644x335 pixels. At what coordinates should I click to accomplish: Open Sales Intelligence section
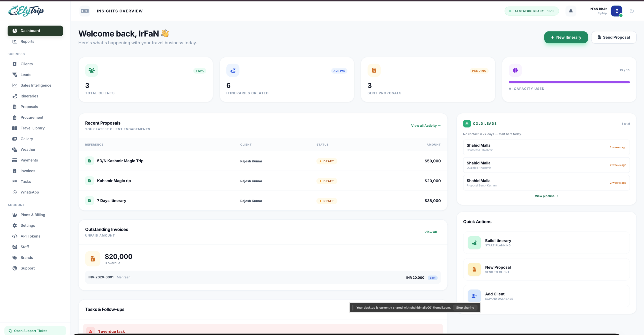(35, 85)
